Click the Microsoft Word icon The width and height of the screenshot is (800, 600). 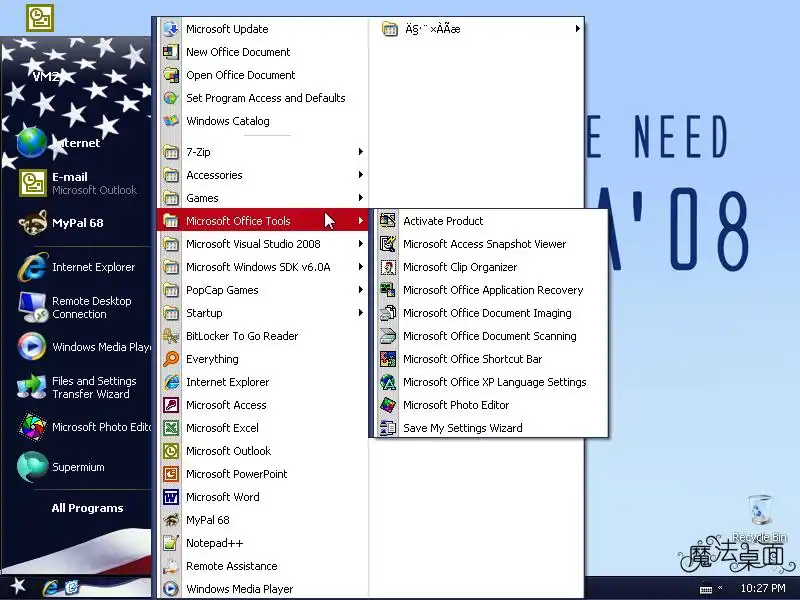(x=171, y=496)
